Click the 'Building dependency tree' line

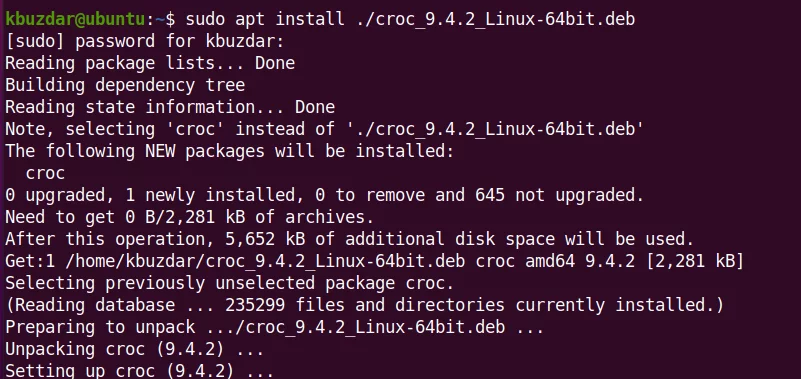tap(125, 85)
